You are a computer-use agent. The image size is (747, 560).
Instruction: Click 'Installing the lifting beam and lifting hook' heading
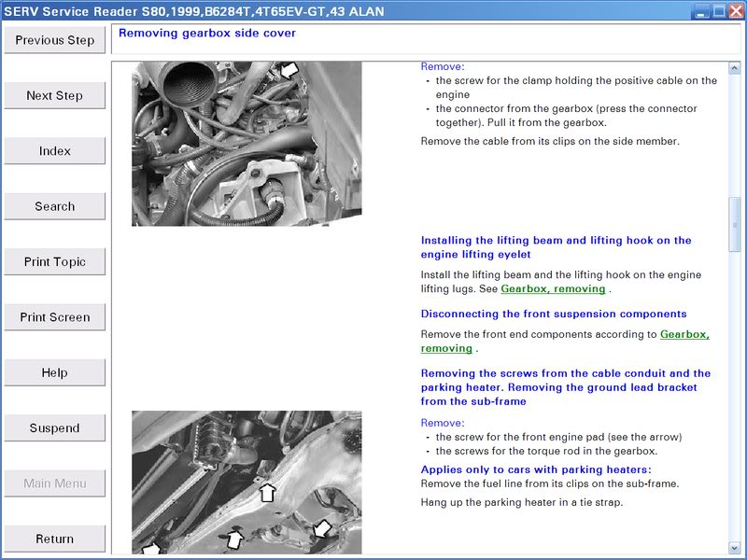[556, 247]
